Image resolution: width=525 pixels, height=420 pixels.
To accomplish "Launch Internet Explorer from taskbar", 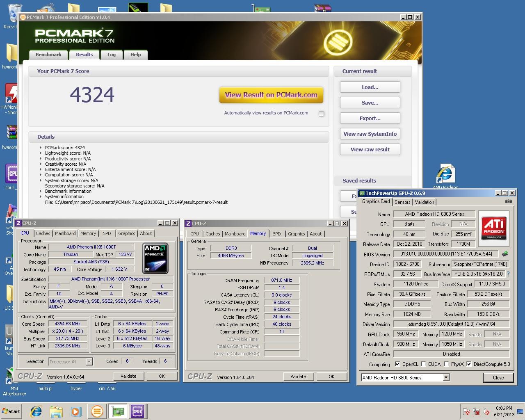I will point(37,411).
